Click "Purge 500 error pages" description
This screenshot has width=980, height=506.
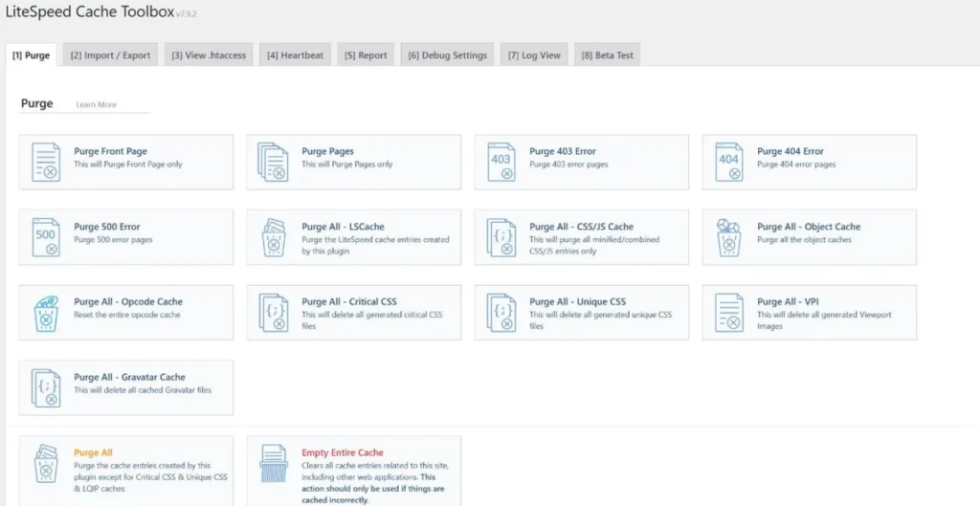coord(113,239)
